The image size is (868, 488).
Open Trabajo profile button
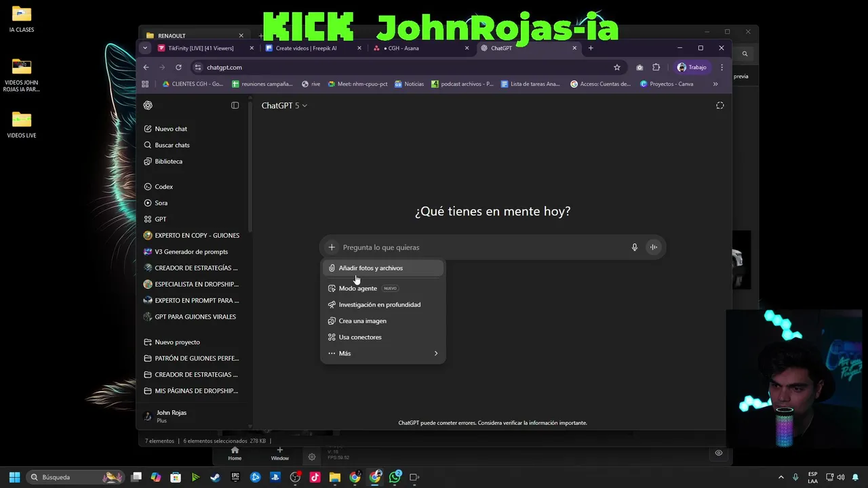click(692, 67)
